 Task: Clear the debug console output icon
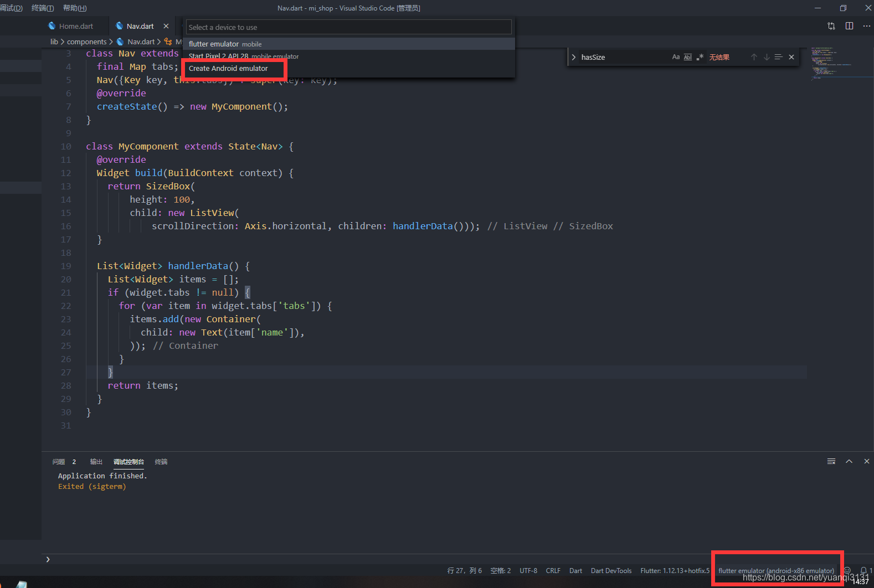[831, 461]
